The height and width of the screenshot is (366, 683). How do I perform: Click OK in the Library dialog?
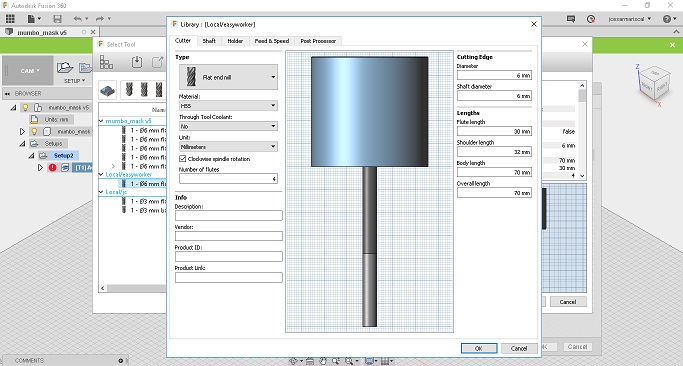point(479,348)
